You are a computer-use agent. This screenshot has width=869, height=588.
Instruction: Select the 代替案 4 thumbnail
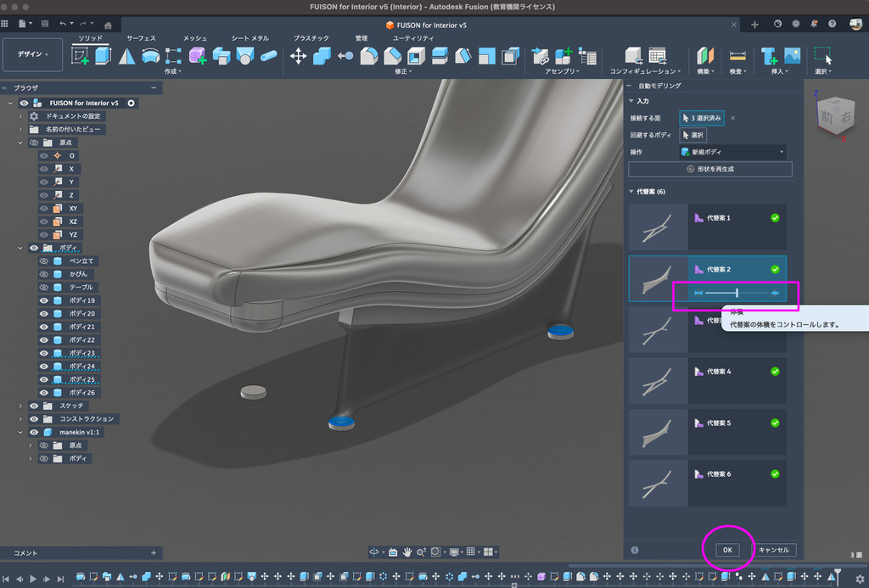658,381
